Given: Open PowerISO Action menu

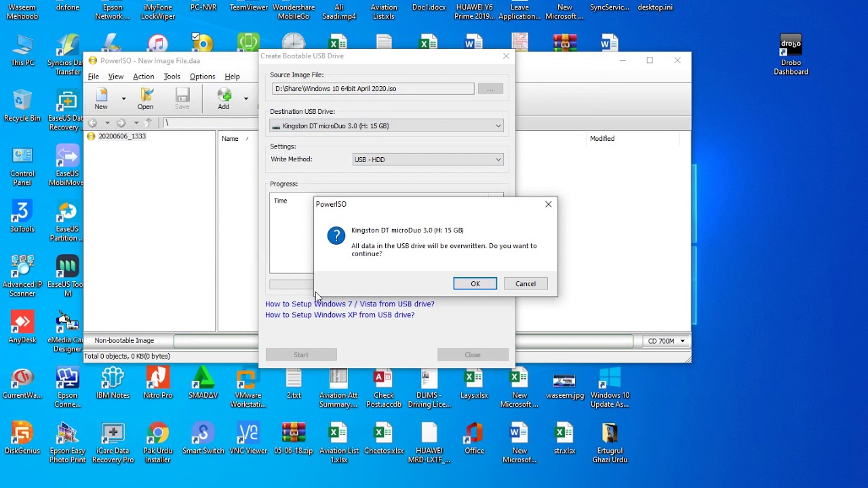Looking at the screenshot, I should pos(143,77).
